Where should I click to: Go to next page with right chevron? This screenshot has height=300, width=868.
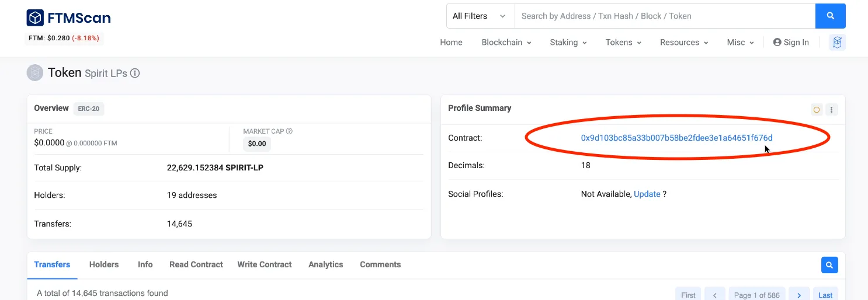[799, 295]
